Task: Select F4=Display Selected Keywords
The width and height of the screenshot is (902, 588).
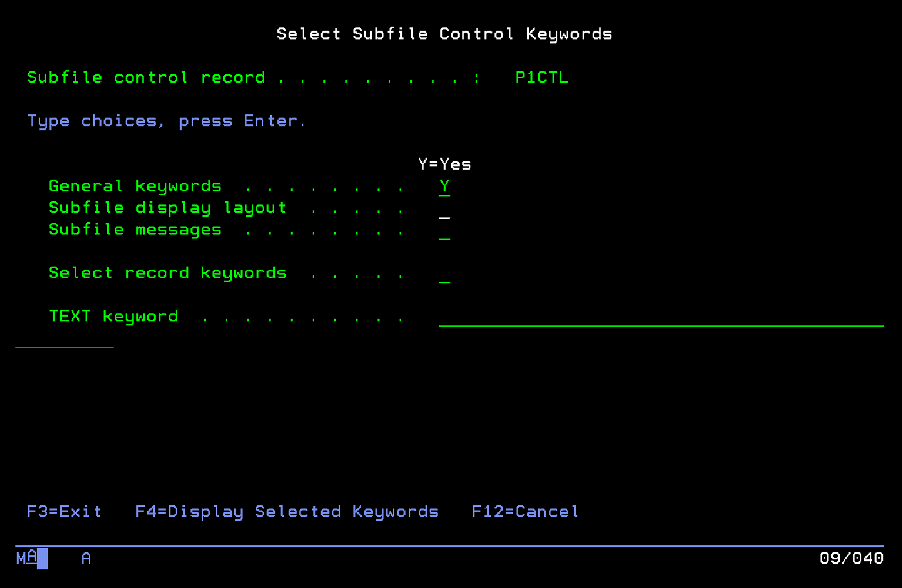Action: point(287,512)
